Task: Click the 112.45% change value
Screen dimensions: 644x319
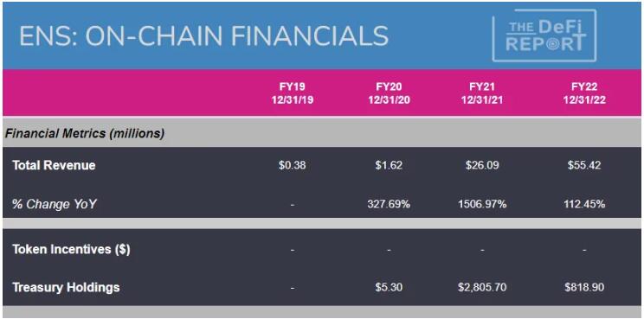Action: pos(584,204)
